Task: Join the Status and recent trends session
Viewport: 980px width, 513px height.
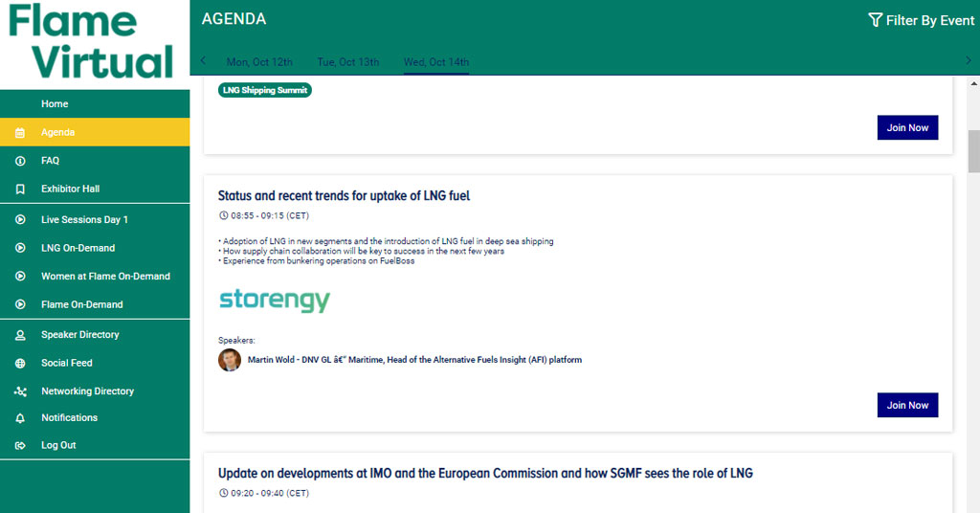Action: point(907,405)
